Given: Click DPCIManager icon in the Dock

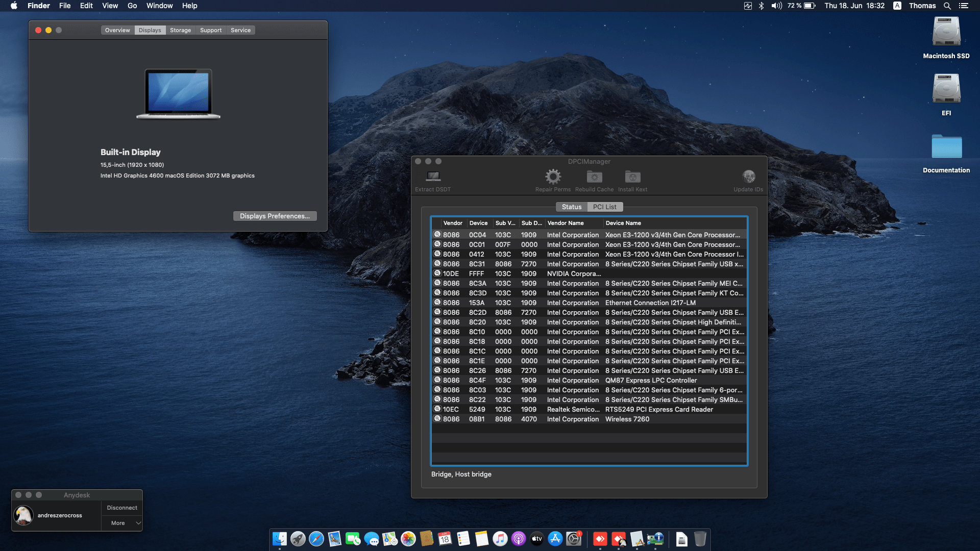Looking at the screenshot, I should pyautogui.click(x=655, y=539).
